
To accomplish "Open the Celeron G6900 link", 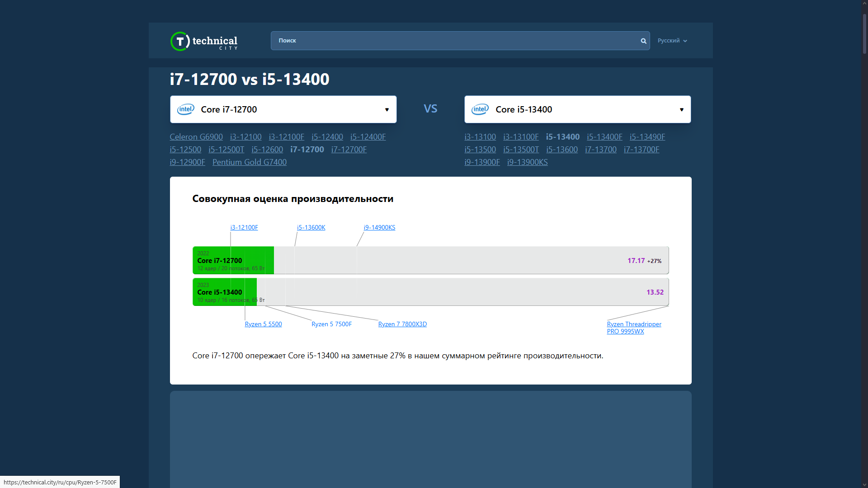I will [x=196, y=137].
